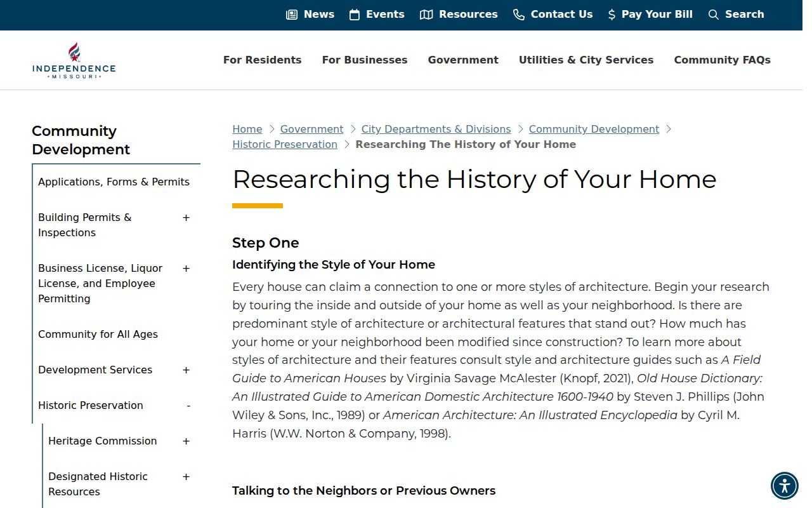Open the accessibility widget icon

(785, 486)
